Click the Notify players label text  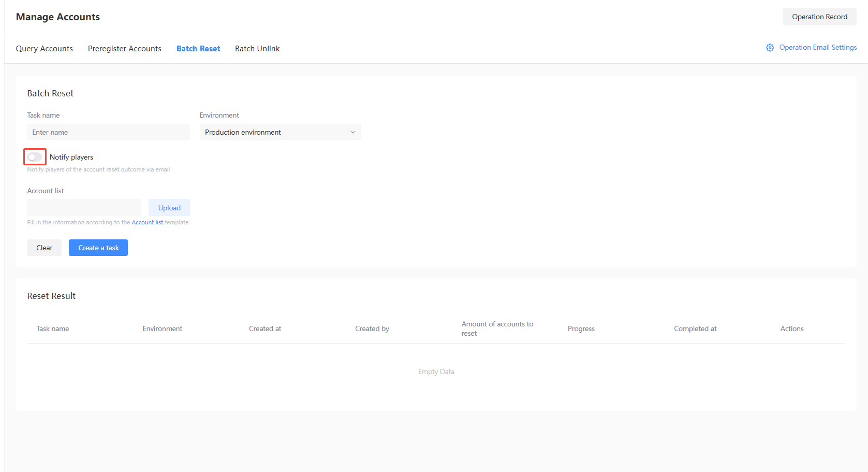[x=71, y=157]
